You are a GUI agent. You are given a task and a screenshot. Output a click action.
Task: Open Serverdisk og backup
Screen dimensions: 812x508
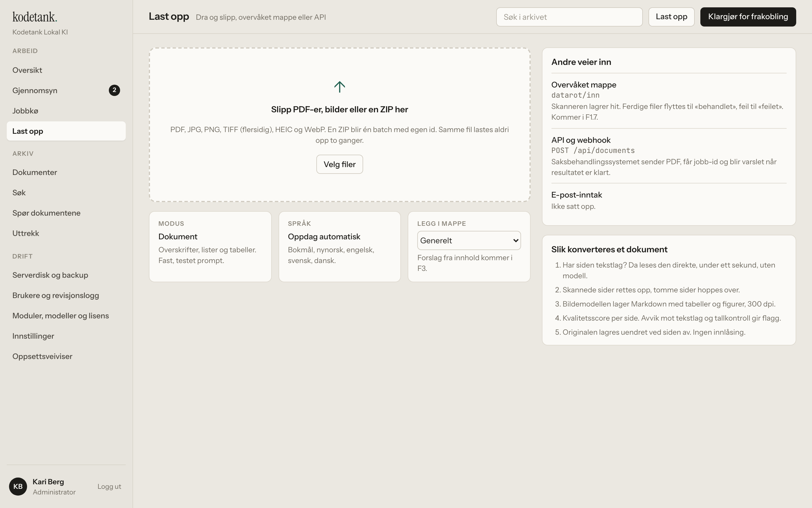click(x=66, y=275)
